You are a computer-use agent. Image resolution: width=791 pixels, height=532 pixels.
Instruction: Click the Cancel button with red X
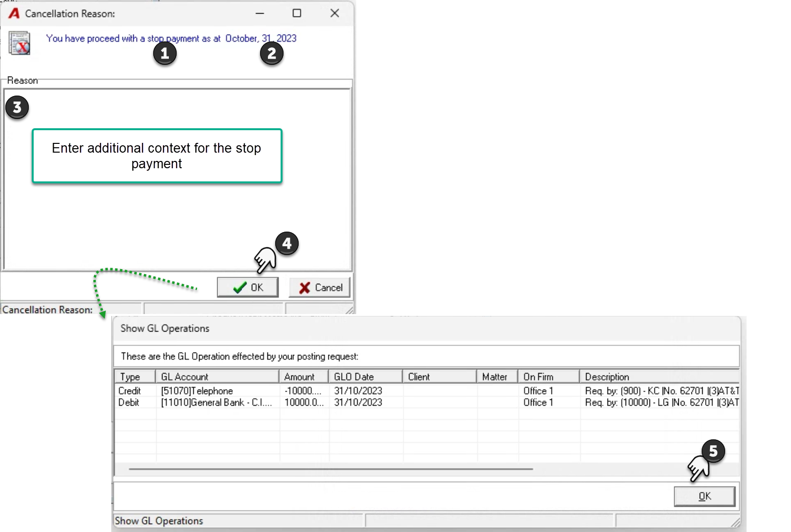point(321,287)
